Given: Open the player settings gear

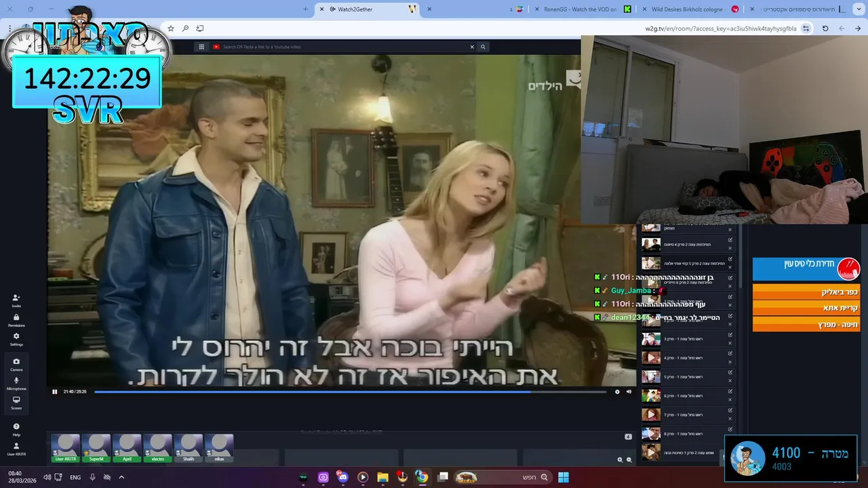Looking at the screenshot, I should coord(617,392).
